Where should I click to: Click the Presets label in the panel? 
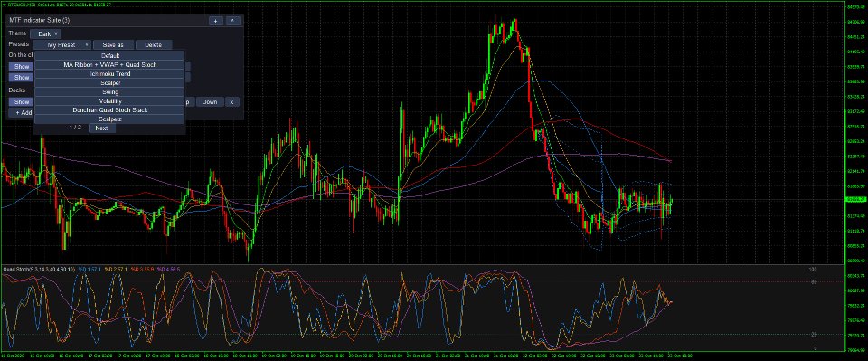pos(19,44)
